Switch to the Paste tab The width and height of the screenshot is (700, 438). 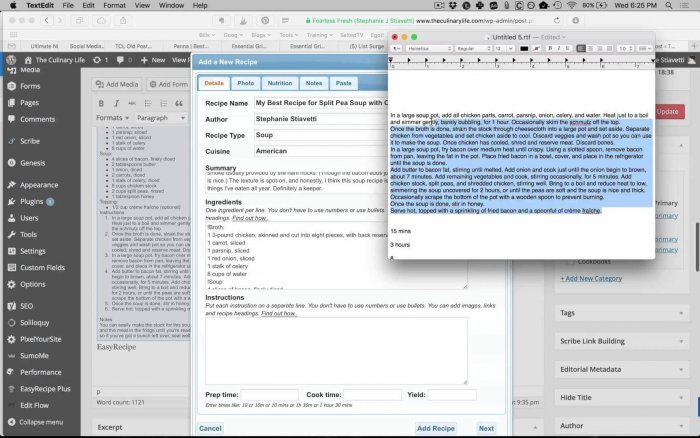[344, 83]
